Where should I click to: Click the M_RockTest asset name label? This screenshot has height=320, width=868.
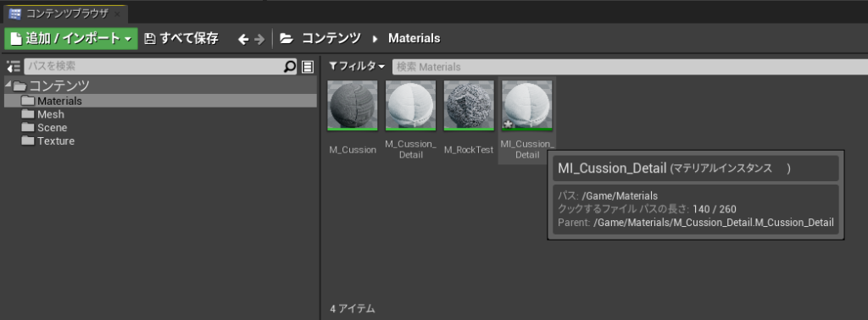(469, 150)
